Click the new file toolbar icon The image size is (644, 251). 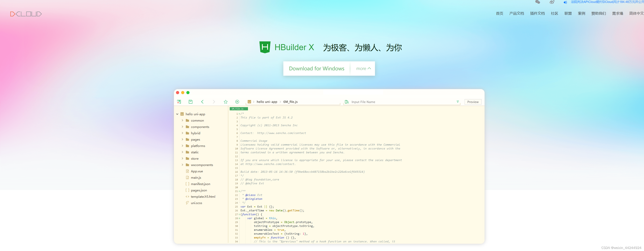pyautogui.click(x=179, y=102)
